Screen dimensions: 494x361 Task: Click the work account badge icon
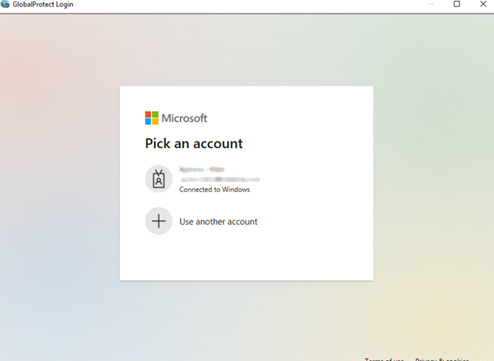pos(159,179)
